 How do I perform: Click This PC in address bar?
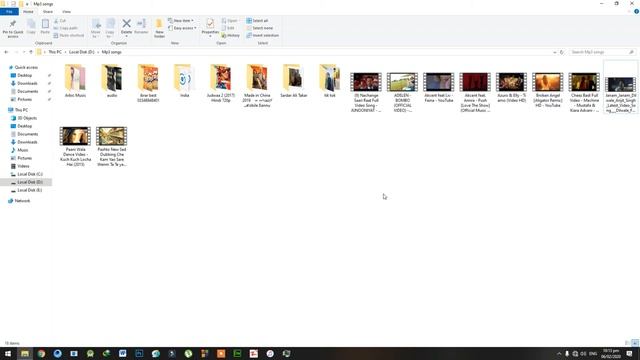55,52
